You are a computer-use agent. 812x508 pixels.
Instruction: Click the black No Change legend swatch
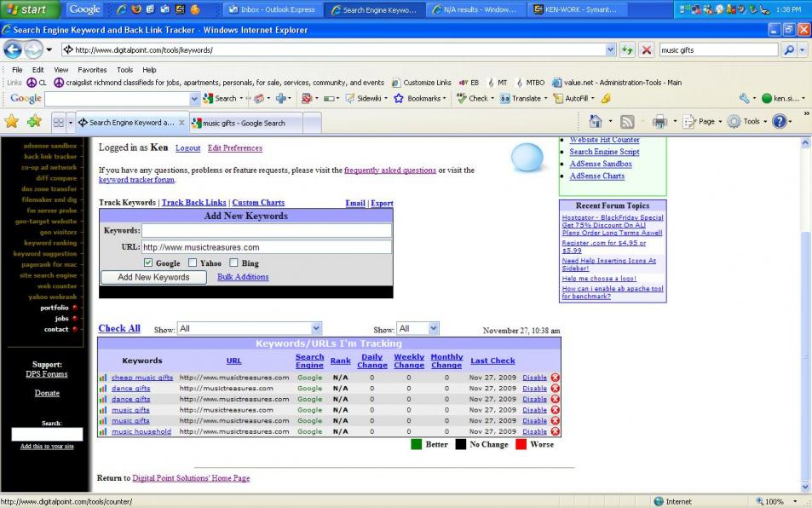pyautogui.click(x=460, y=444)
